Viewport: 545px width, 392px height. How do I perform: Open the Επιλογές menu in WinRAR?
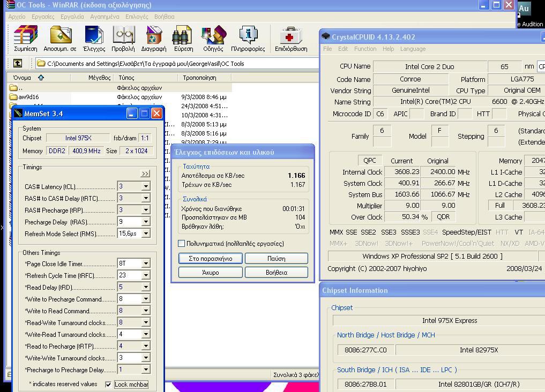137,17
